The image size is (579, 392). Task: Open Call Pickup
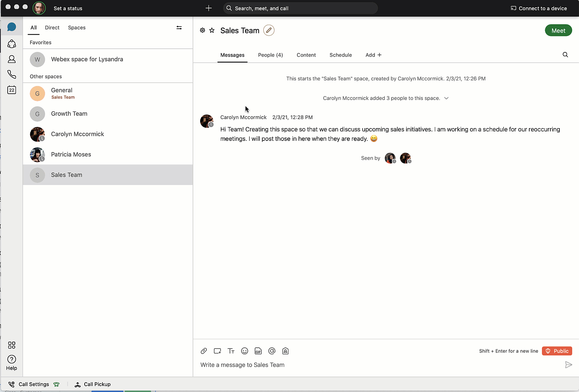(x=93, y=384)
